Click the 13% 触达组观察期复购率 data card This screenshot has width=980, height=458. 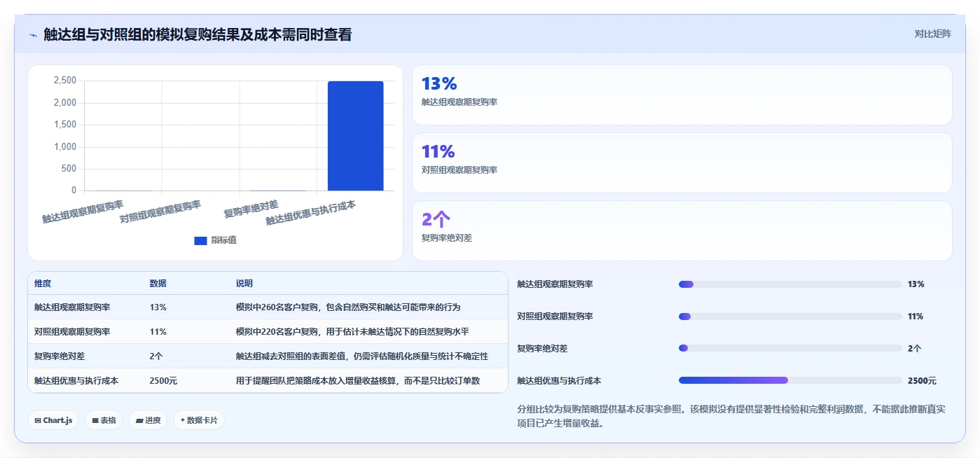(x=682, y=95)
